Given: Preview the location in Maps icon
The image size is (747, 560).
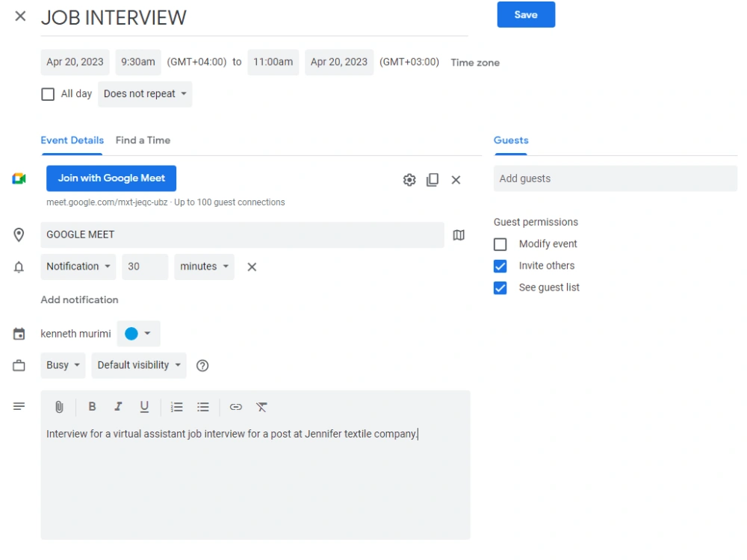Looking at the screenshot, I should [459, 235].
